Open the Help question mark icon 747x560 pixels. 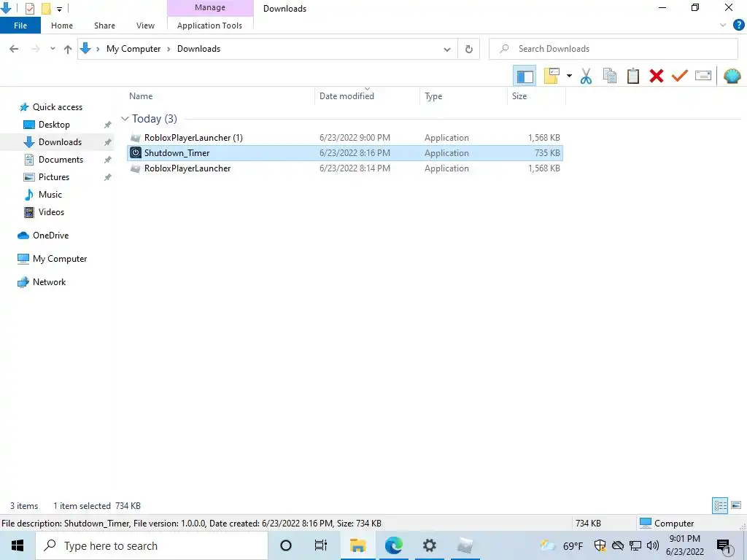[x=738, y=26]
